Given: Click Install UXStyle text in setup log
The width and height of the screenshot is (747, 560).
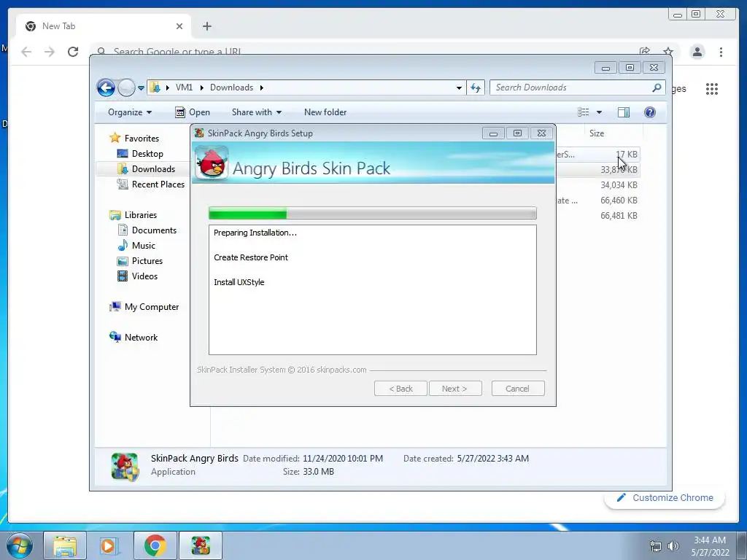Looking at the screenshot, I should (x=239, y=282).
